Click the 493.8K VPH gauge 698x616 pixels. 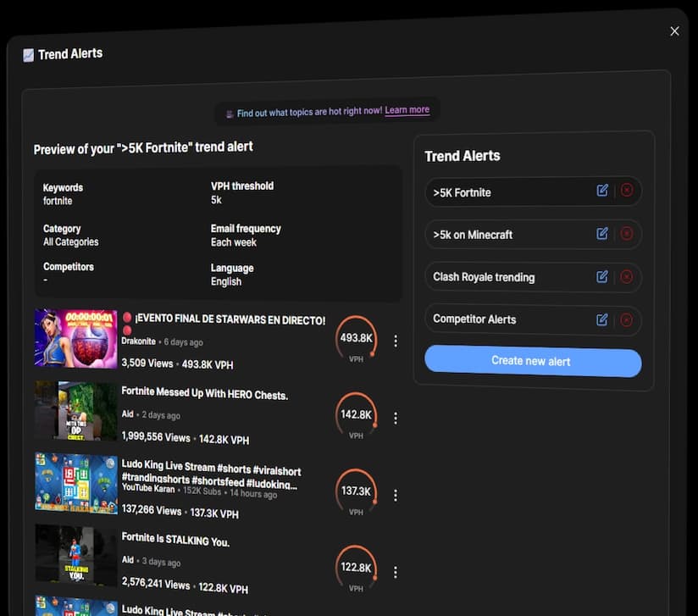click(x=356, y=338)
